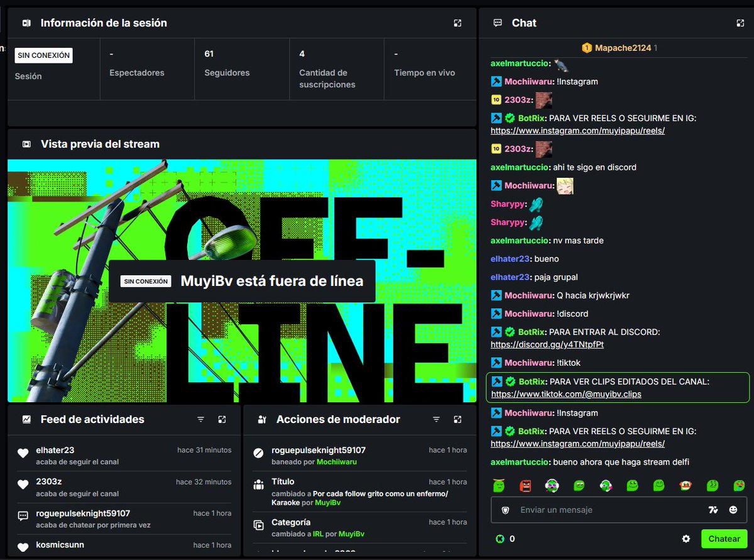Send message with Chatear button

tap(724, 539)
